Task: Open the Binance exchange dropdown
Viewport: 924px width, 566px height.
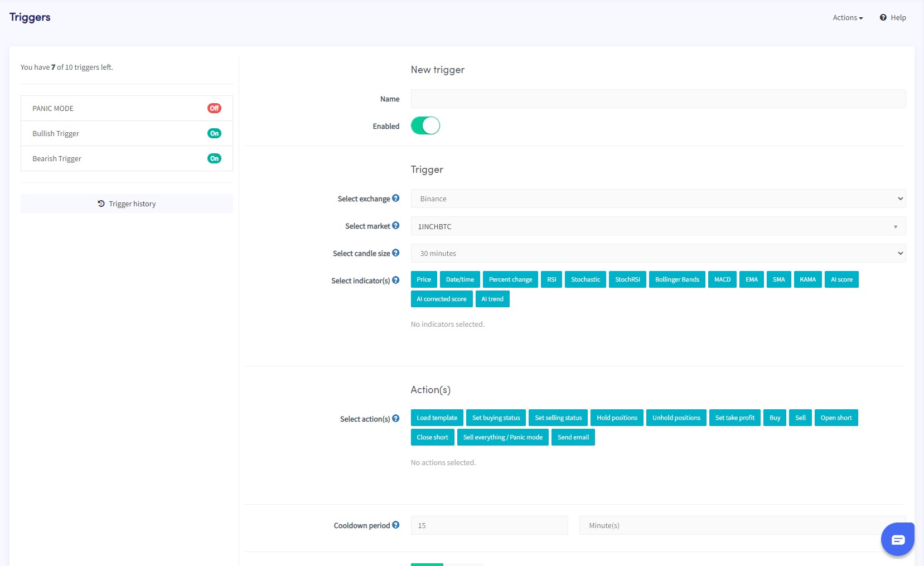Action: coord(658,199)
